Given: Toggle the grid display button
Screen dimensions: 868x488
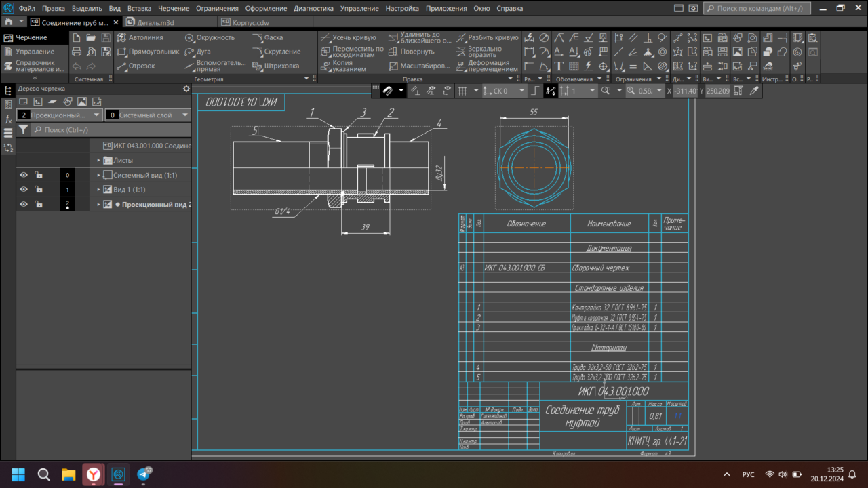Looking at the screenshot, I should 462,90.
